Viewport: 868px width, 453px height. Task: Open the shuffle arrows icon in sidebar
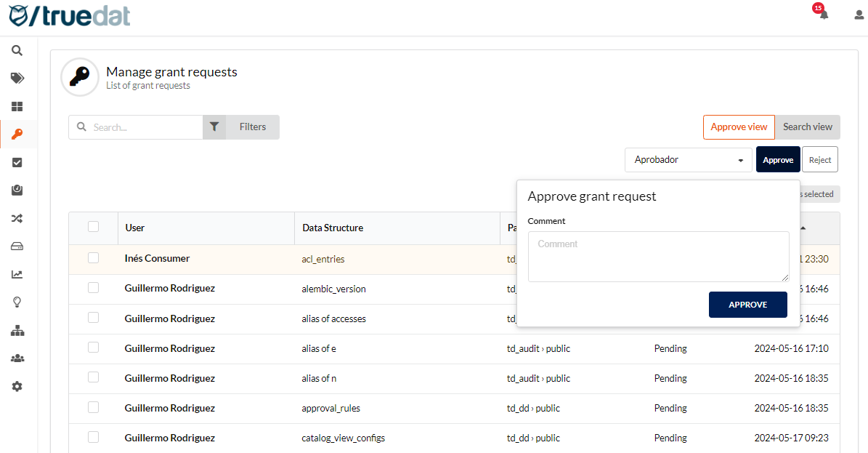coord(17,218)
